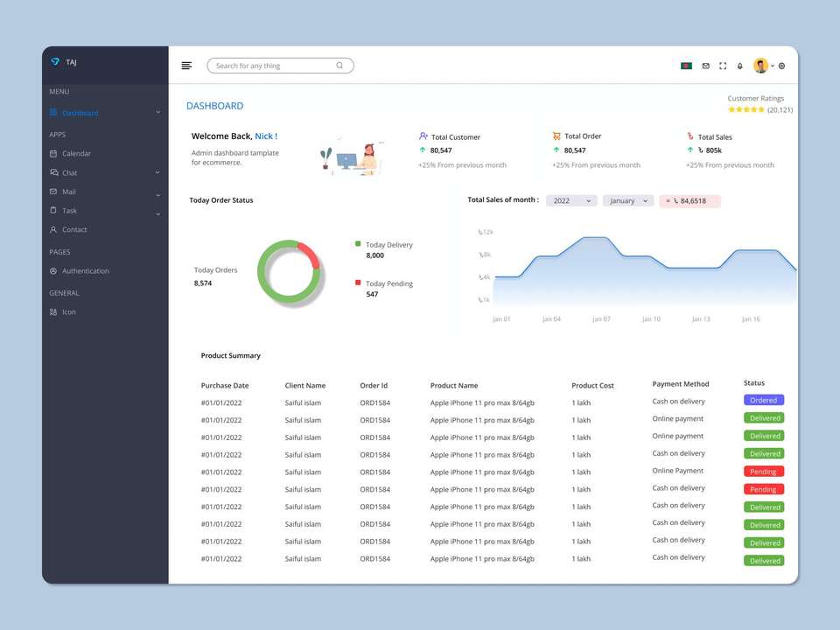840x630 pixels.
Task: Click the first red Pending status badge
Action: coord(763,472)
